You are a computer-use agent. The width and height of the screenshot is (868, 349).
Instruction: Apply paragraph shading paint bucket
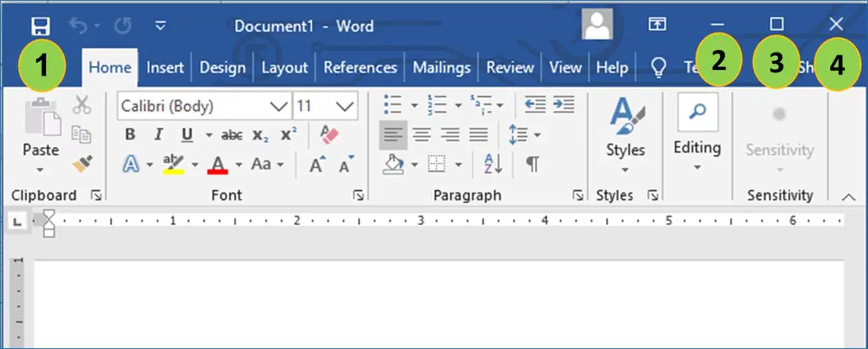tap(394, 165)
